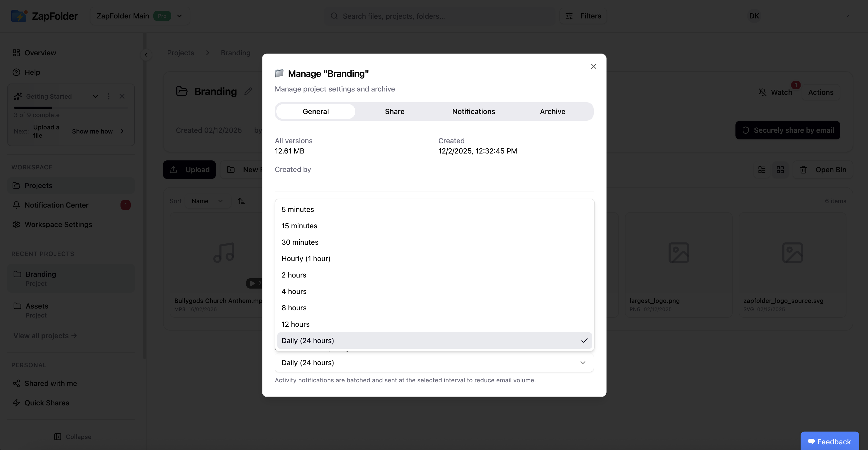The image size is (868, 450).
Task: Select the Daily (24 hours) checked option
Action: point(434,341)
